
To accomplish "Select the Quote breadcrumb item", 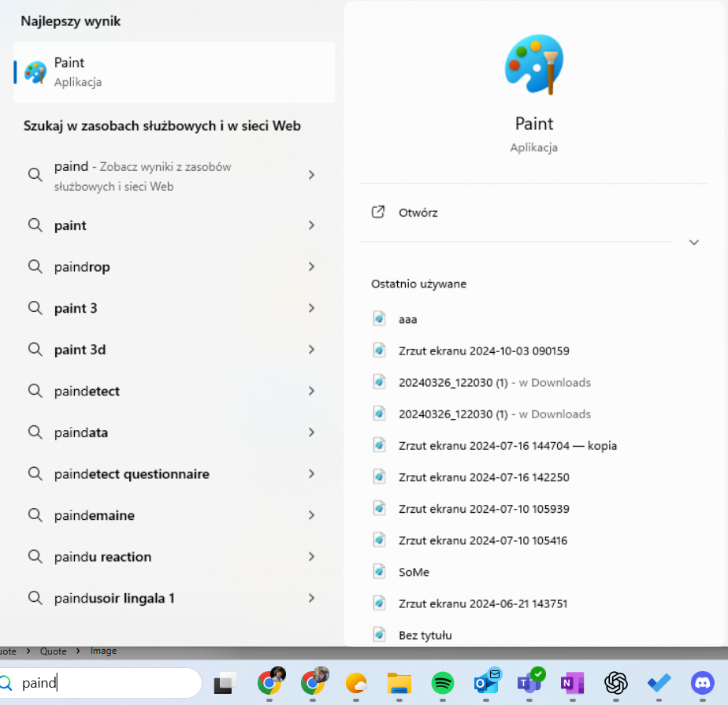I will [54, 651].
